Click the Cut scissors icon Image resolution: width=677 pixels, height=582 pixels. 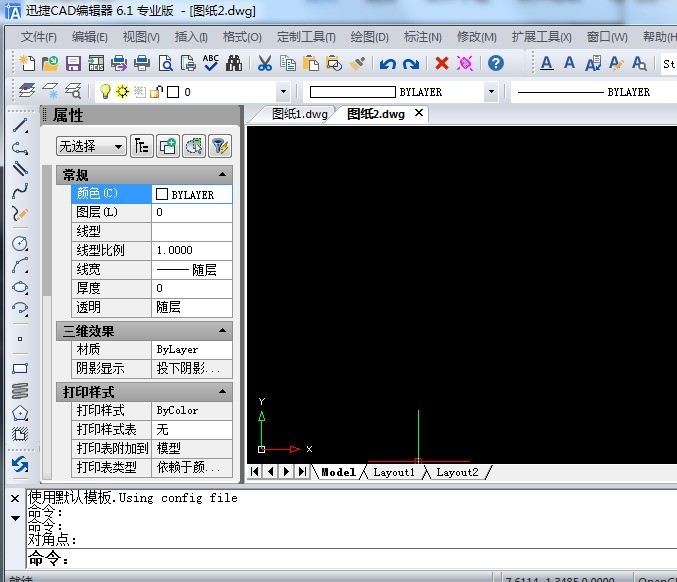click(264, 63)
